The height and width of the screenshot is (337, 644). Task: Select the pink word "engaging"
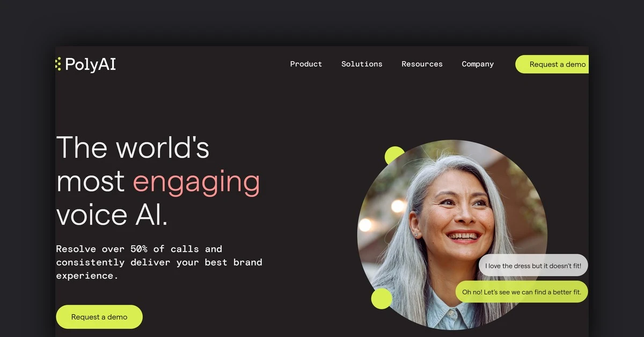[x=196, y=182]
